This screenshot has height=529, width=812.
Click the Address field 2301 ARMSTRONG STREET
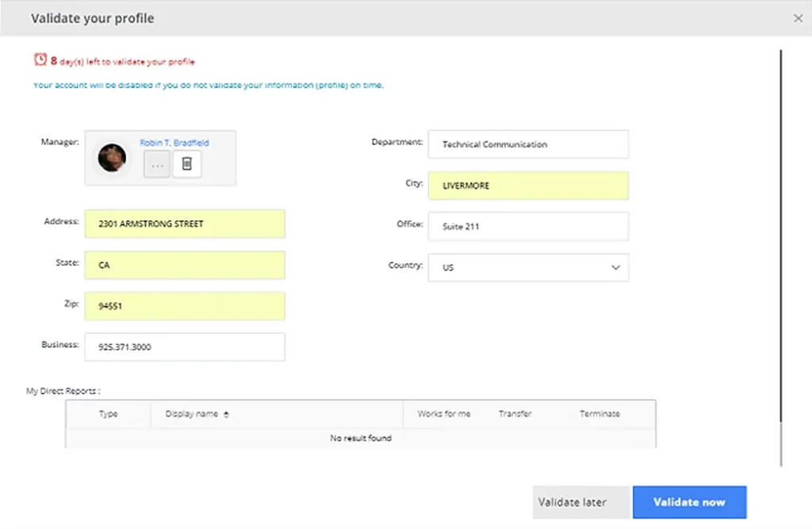185,224
